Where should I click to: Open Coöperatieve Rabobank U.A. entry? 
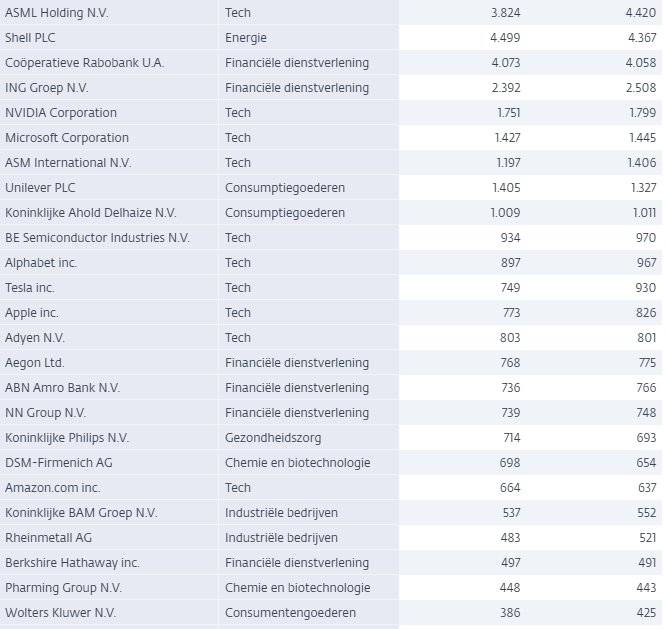pyautogui.click(x=85, y=63)
